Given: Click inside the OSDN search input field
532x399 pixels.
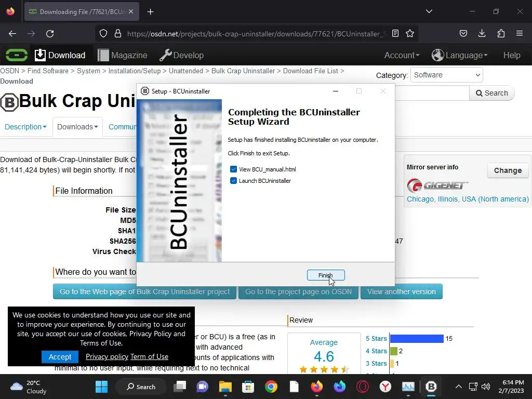Looking at the screenshot, I should click(432, 93).
